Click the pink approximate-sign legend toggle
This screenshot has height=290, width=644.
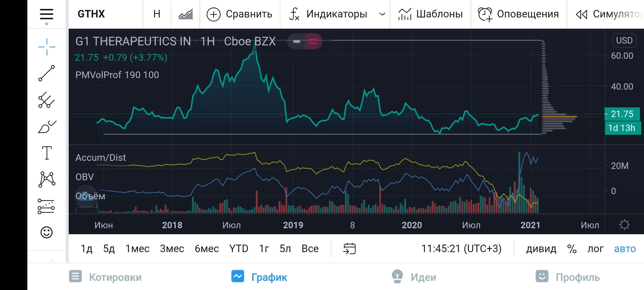pos(313,41)
